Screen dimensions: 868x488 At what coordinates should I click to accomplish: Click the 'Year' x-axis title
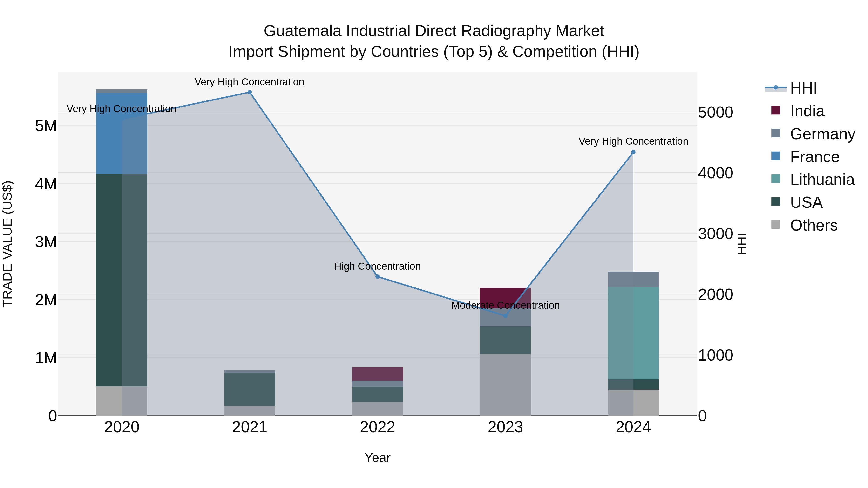tap(377, 458)
